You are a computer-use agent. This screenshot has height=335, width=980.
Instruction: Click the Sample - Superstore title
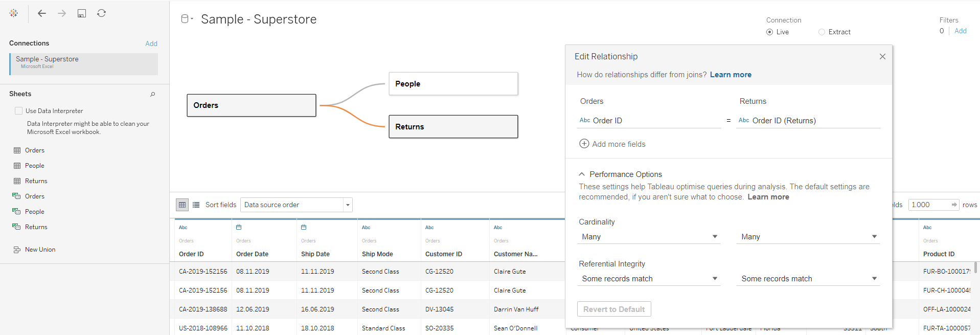[x=259, y=19]
